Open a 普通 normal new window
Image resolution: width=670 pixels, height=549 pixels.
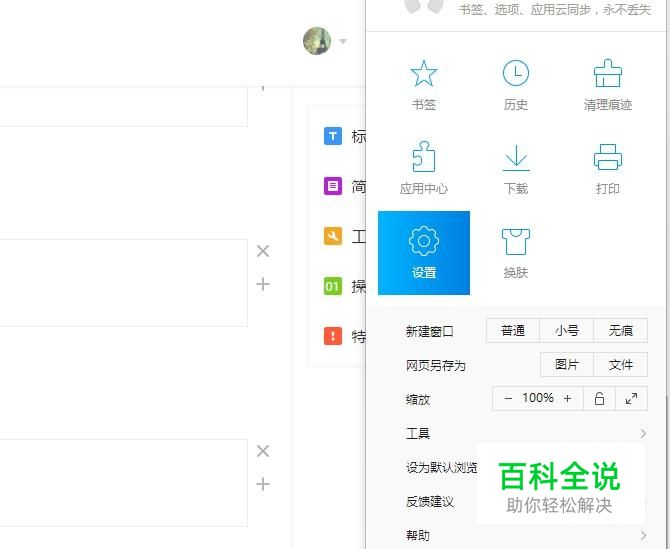(x=513, y=330)
